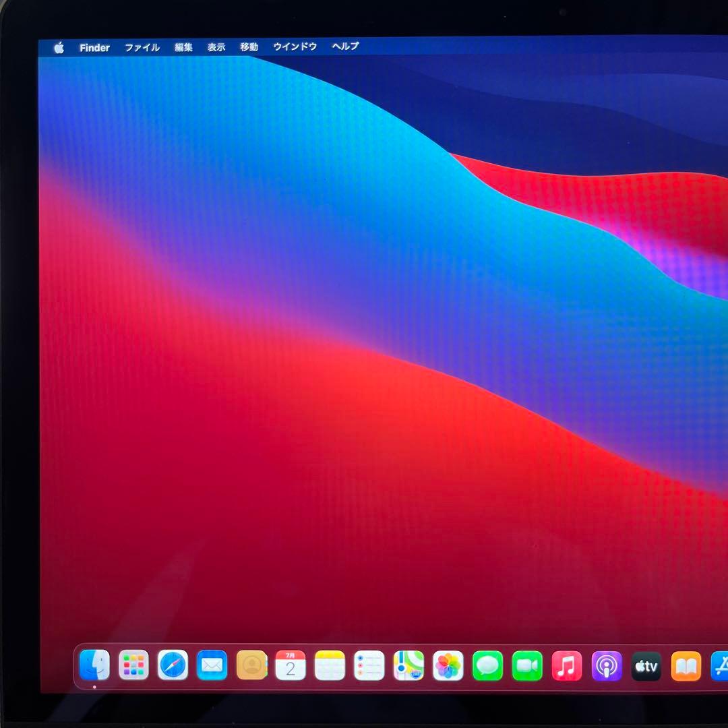Image resolution: width=728 pixels, height=728 pixels.
Task: Open the 表示 menu
Action: tap(216, 47)
